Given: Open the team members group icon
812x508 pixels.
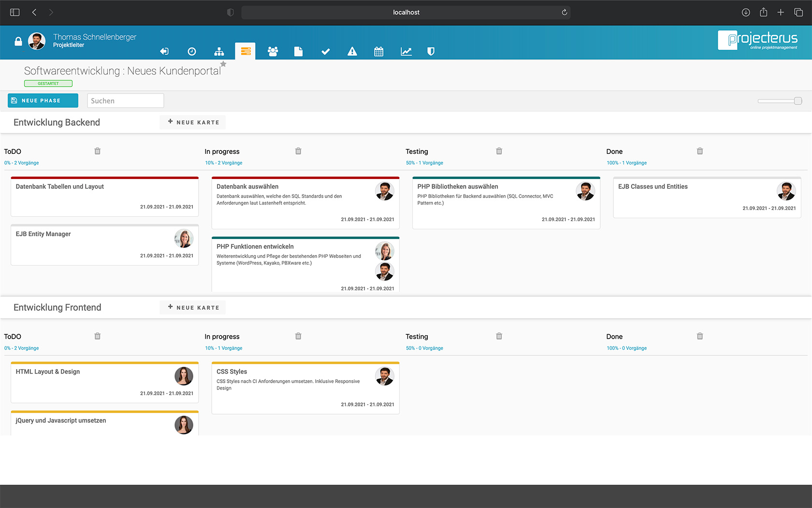Looking at the screenshot, I should point(273,51).
